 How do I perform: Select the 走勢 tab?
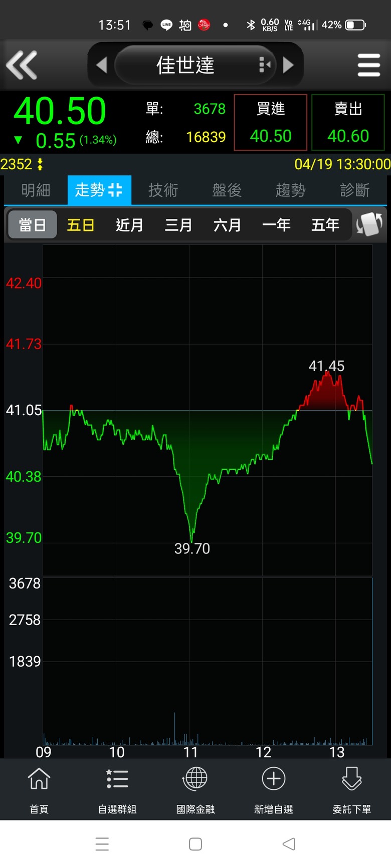tap(99, 190)
